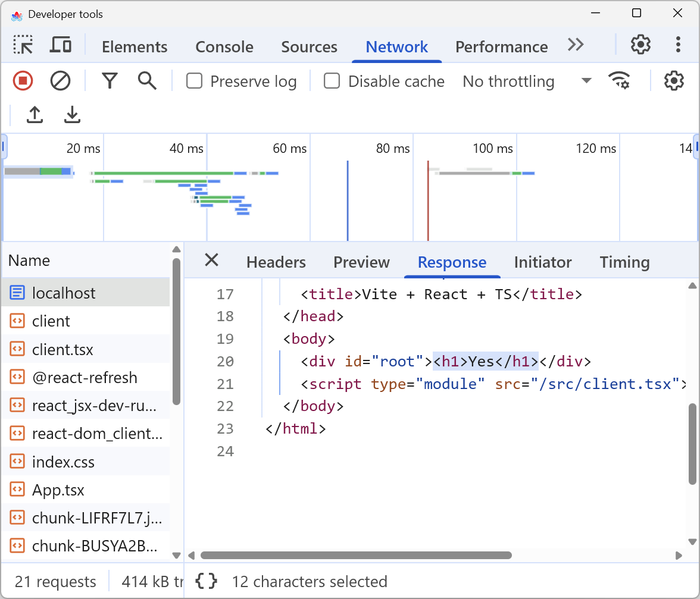Select the react-dom_client request
This screenshot has width=700, height=599.
pyautogui.click(x=86, y=434)
